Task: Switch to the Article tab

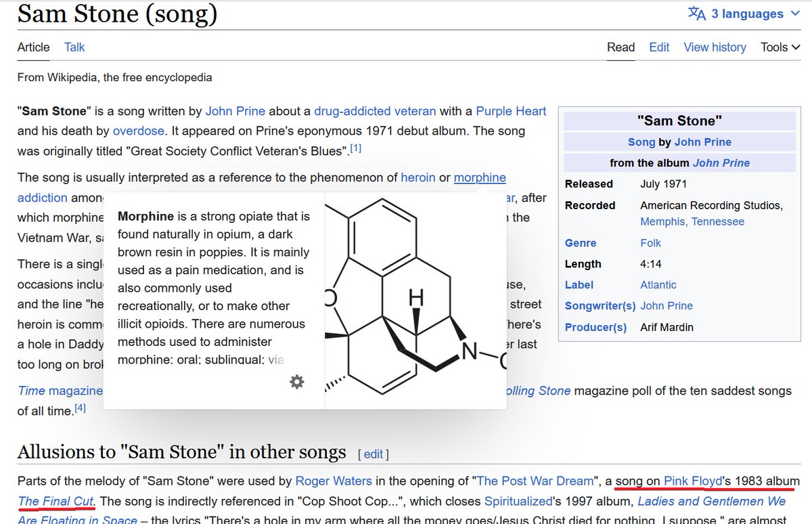Action: (x=33, y=47)
